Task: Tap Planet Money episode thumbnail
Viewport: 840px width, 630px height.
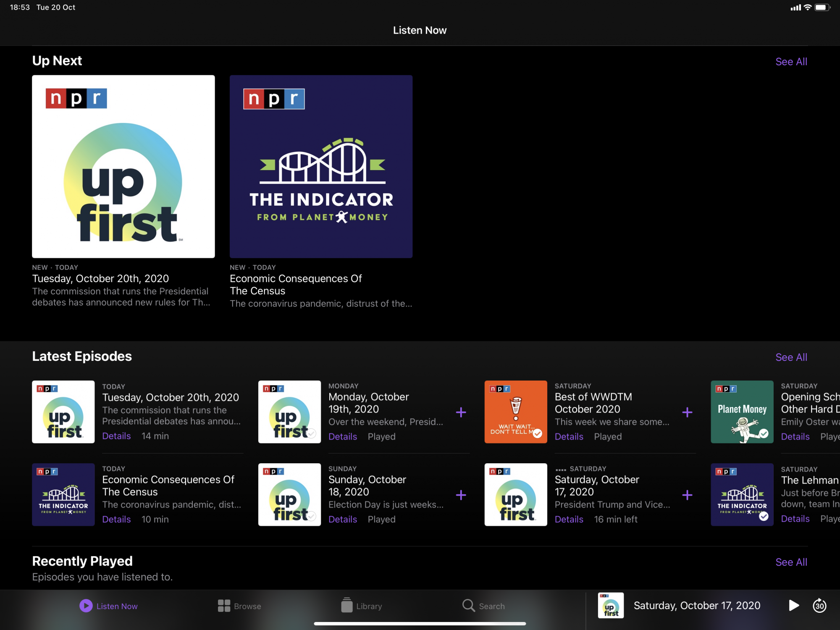Action: click(x=742, y=412)
